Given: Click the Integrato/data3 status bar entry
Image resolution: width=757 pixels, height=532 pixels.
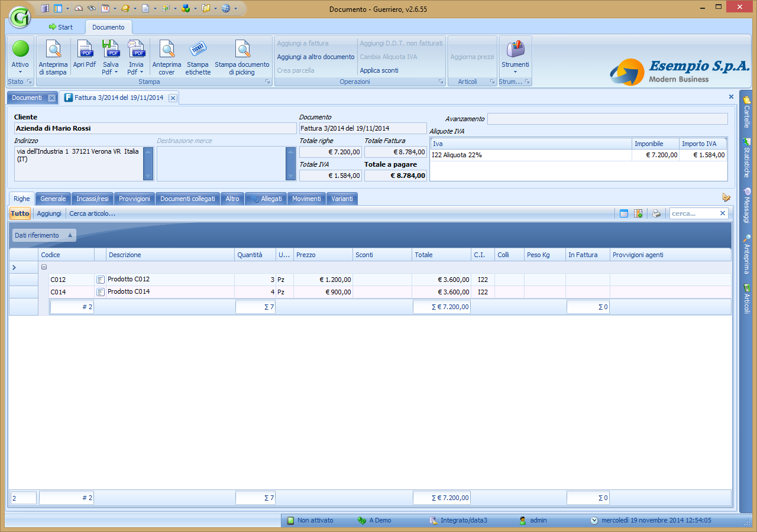Looking at the screenshot, I should (x=459, y=521).
